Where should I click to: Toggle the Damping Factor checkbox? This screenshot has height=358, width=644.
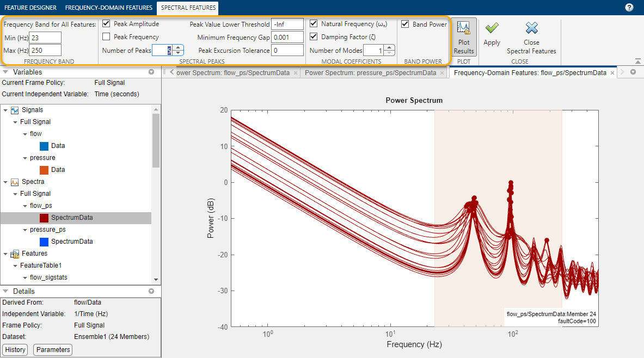[314, 37]
